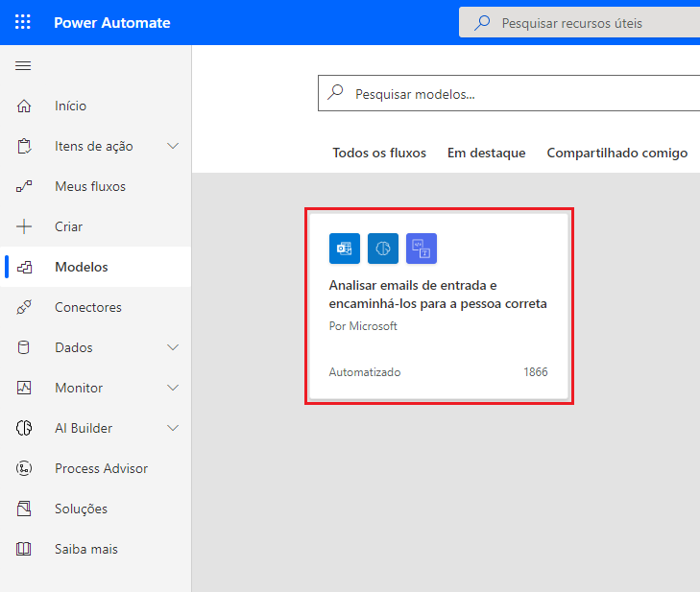This screenshot has height=592, width=700.
Task: Click the Itens de ação clipboard icon
Action: tap(24, 147)
